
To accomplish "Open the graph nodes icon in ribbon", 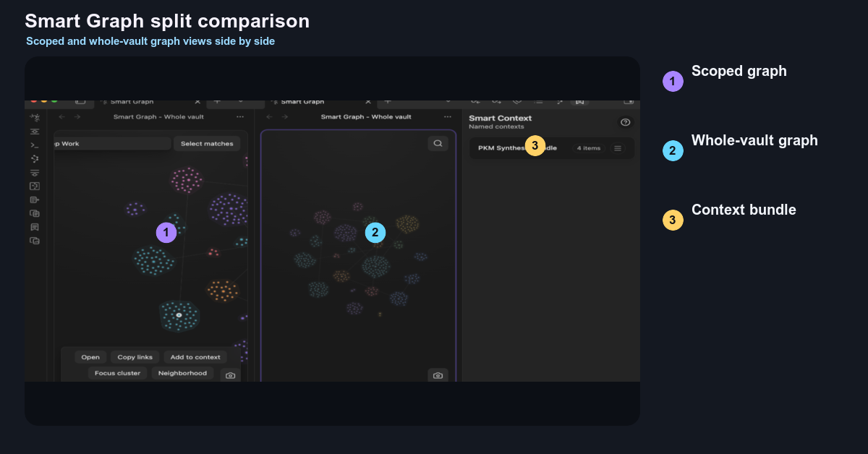I will point(35,158).
